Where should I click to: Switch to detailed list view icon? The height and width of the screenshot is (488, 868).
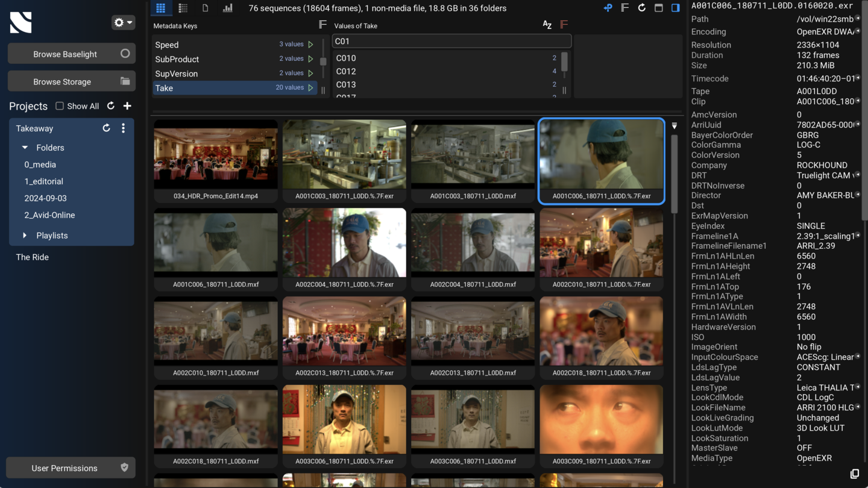pyautogui.click(x=183, y=8)
